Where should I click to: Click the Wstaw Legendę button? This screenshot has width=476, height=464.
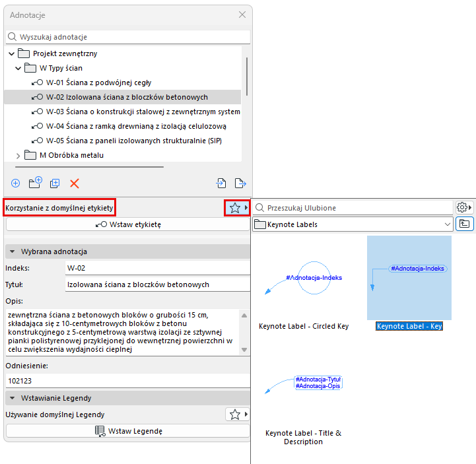[128, 431]
